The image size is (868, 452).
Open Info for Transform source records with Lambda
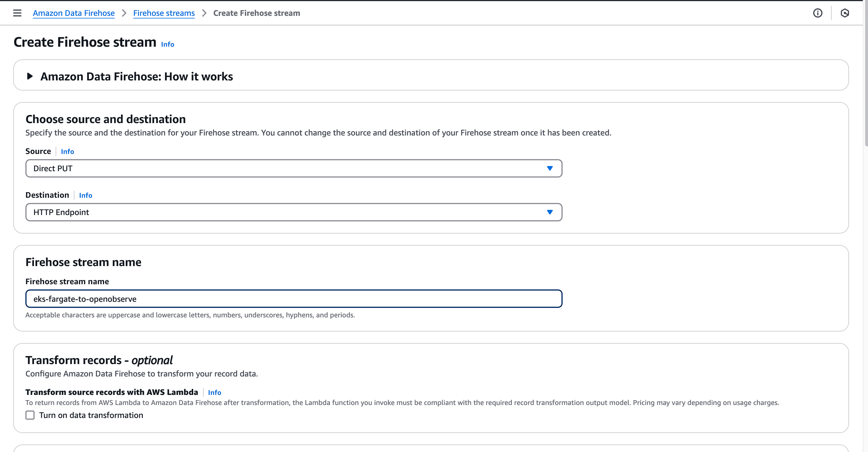click(x=214, y=392)
